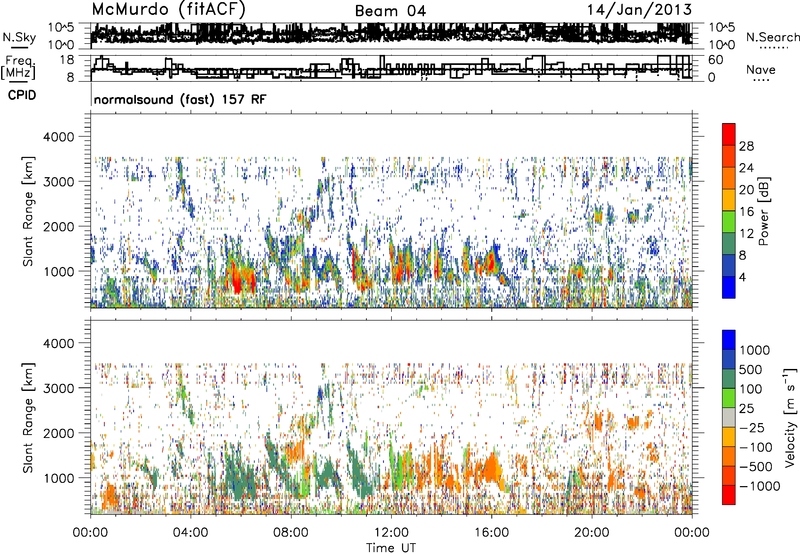Pick the light green Velocity segment between 25 and 100
Viewport: 800px width, 554px height.
pos(729,398)
